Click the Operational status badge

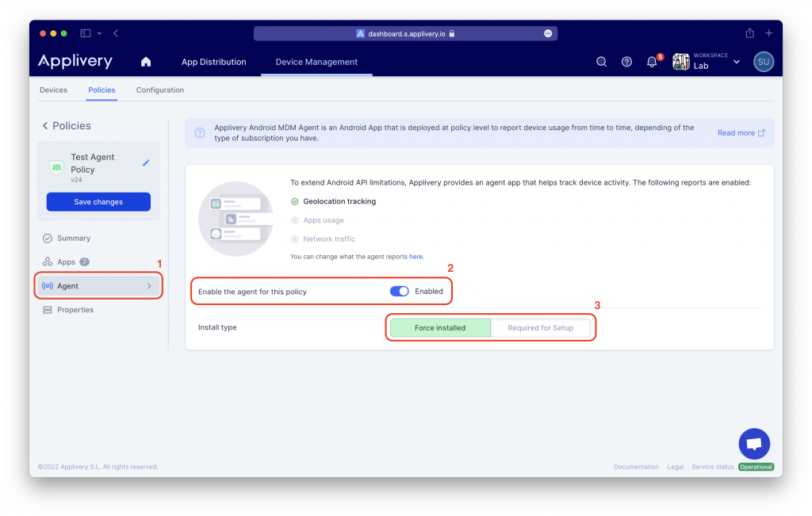pyautogui.click(x=756, y=467)
